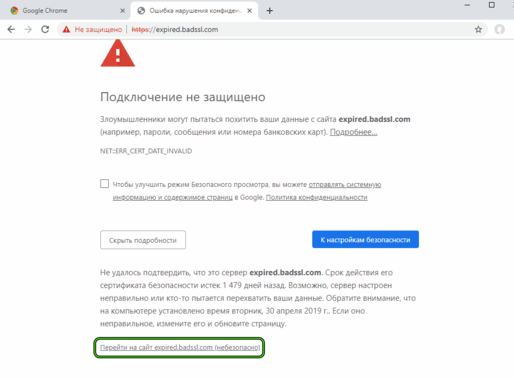Select the Ошибка нарушения конфиденциальности tab
The image size is (514, 378).
tap(194, 11)
